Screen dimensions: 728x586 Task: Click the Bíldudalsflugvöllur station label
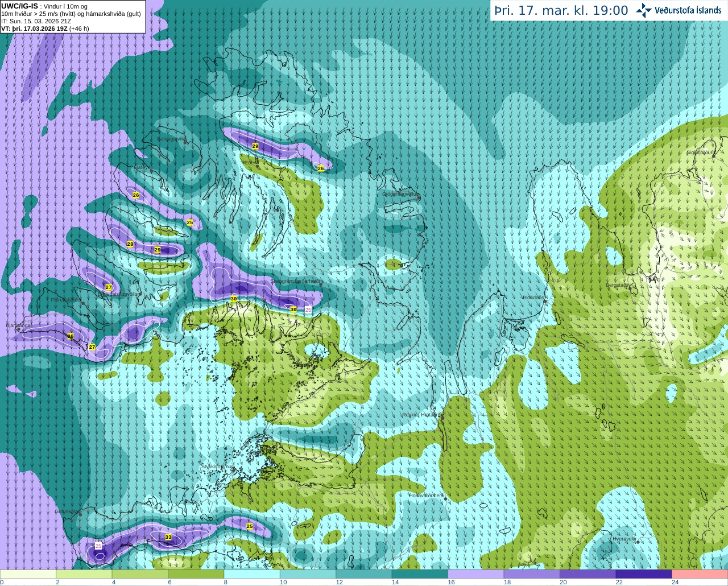pos(119,294)
